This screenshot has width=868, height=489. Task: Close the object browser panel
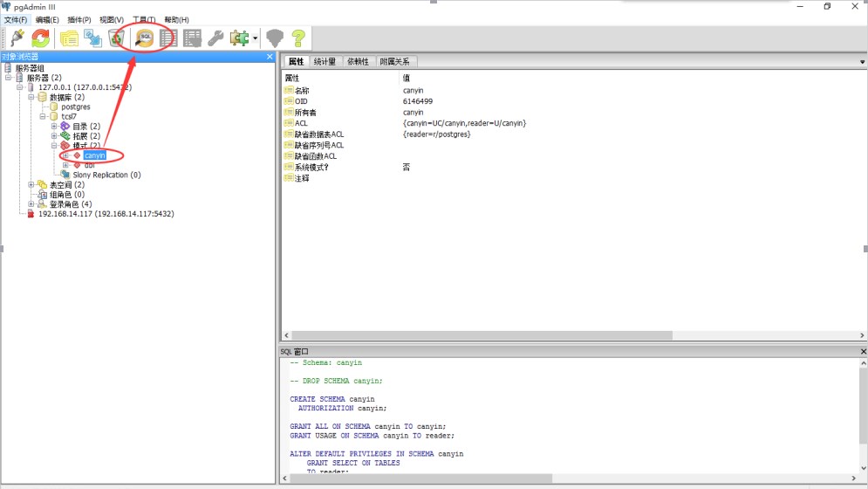pyautogui.click(x=270, y=57)
